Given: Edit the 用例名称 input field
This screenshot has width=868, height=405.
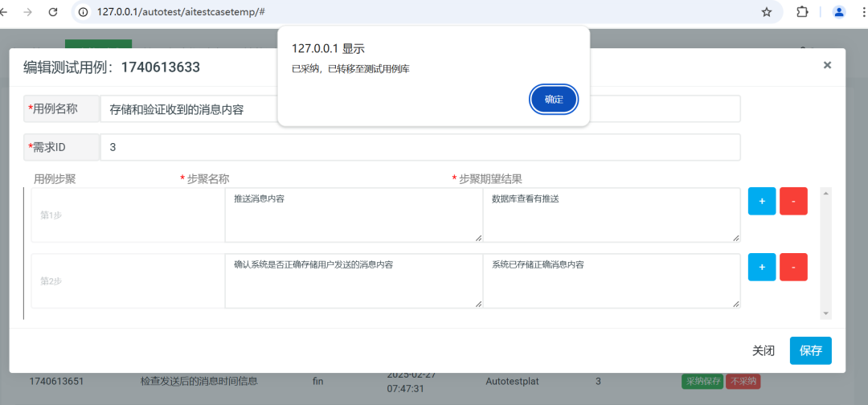Looking at the screenshot, I should pos(420,109).
